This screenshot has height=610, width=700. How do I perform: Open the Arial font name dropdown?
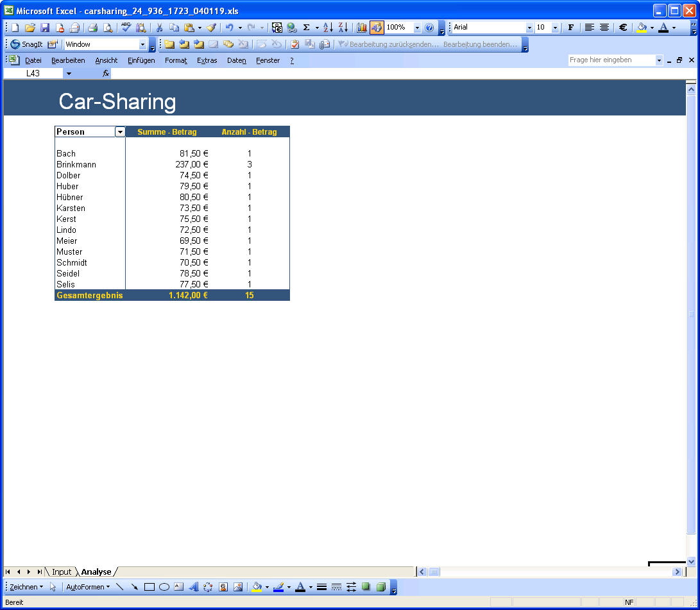(529, 28)
